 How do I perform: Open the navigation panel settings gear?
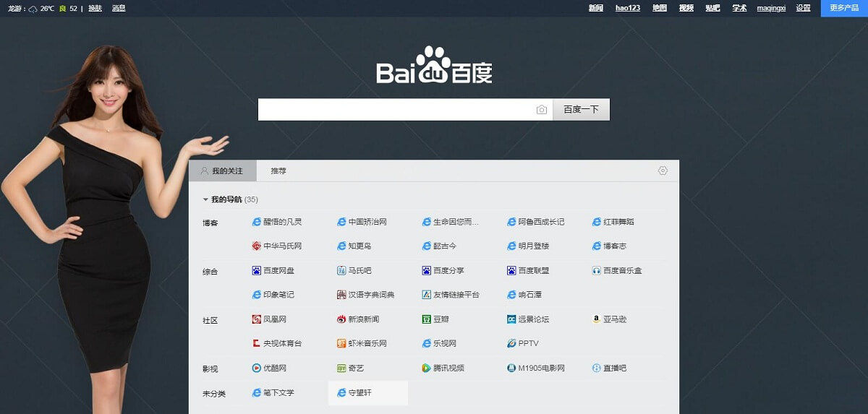(663, 171)
